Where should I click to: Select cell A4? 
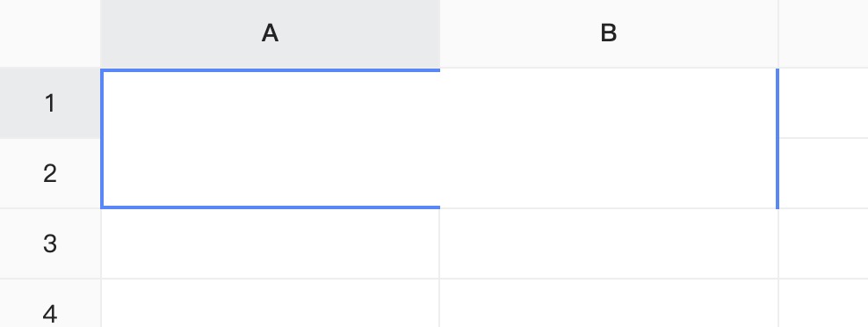click(x=270, y=303)
